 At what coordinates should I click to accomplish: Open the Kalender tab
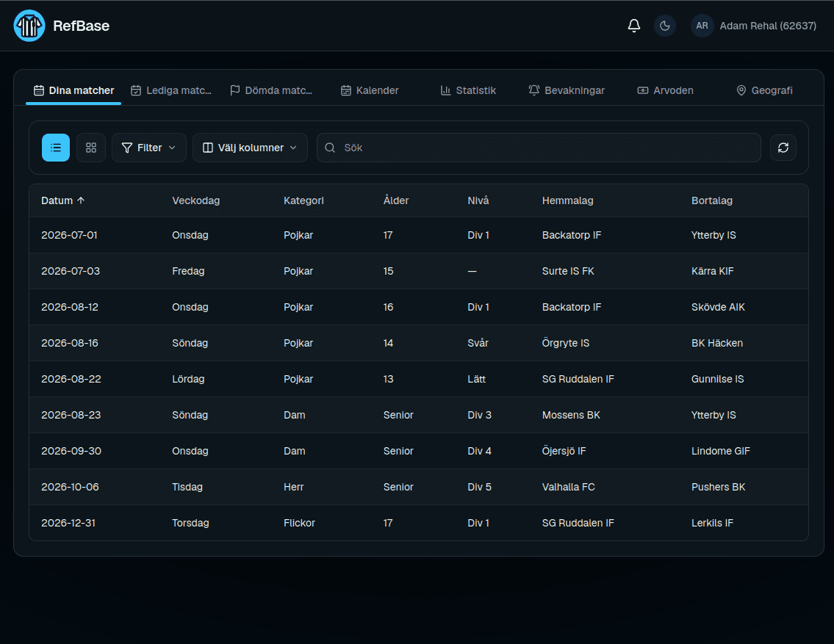point(370,90)
